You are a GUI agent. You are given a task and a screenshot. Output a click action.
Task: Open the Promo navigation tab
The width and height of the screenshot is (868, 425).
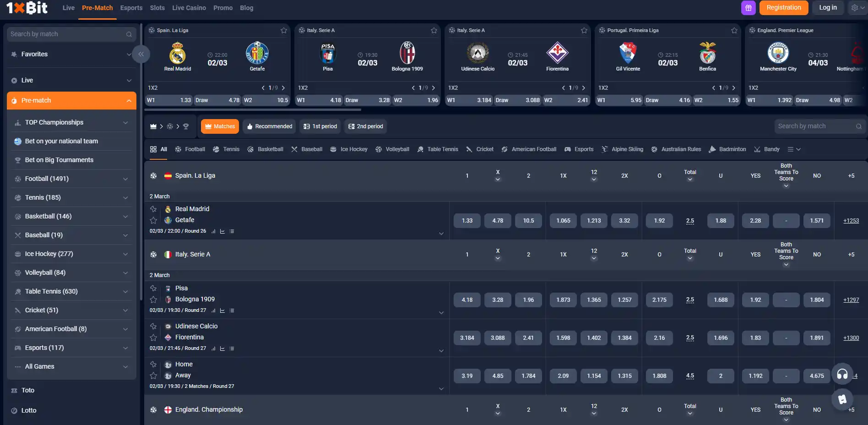[x=223, y=8]
